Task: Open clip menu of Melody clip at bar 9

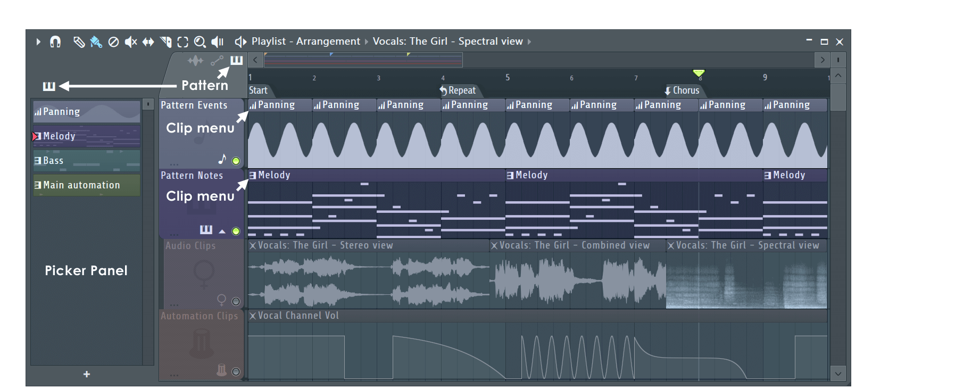Action: (x=768, y=175)
